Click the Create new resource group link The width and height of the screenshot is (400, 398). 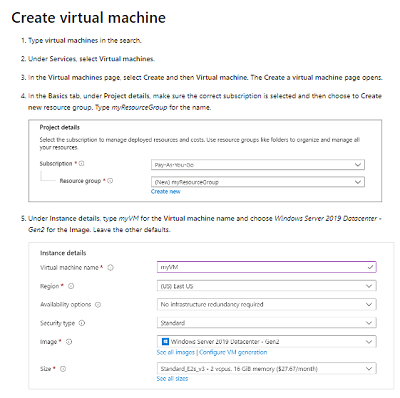click(x=166, y=191)
